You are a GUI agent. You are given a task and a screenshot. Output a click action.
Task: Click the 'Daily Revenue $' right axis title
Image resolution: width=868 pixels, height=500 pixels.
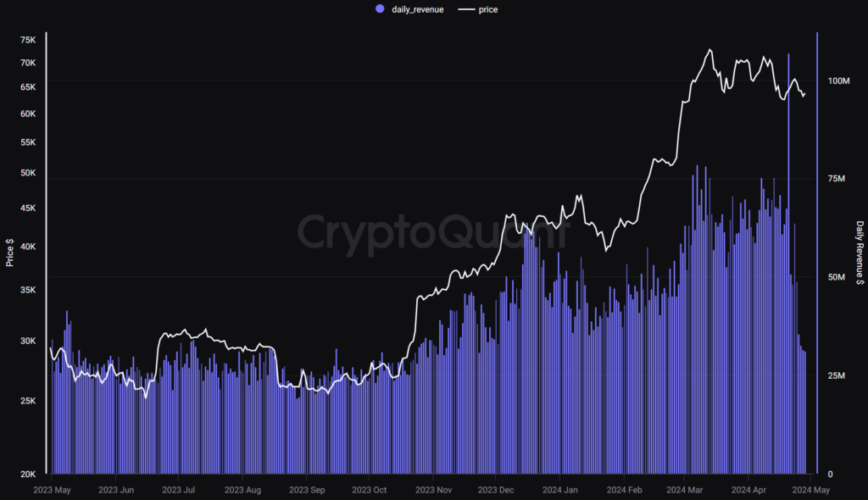pos(860,253)
